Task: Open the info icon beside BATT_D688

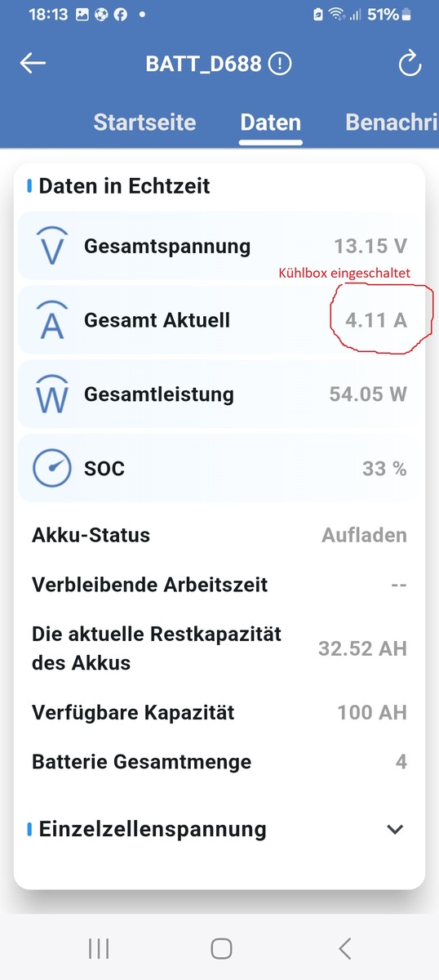Action: pyautogui.click(x=280, y=64)
